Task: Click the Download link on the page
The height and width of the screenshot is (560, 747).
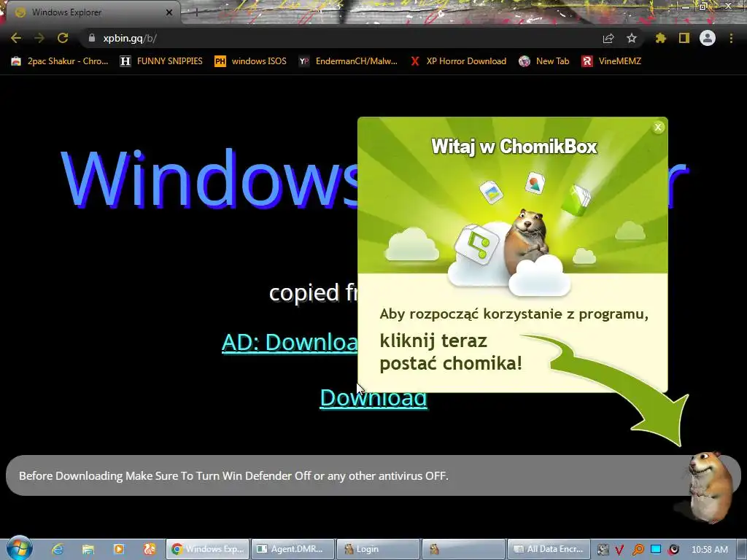Action: [373, 397]
